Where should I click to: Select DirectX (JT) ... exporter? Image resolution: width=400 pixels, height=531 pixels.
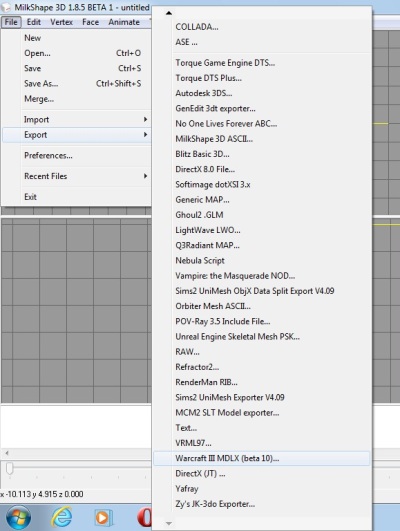(261, 473)
